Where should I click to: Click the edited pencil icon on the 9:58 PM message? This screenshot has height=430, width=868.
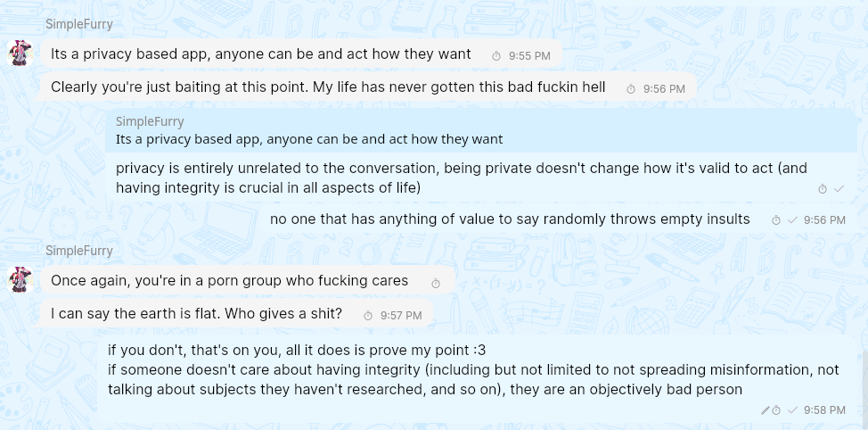(x=765, y=410)
